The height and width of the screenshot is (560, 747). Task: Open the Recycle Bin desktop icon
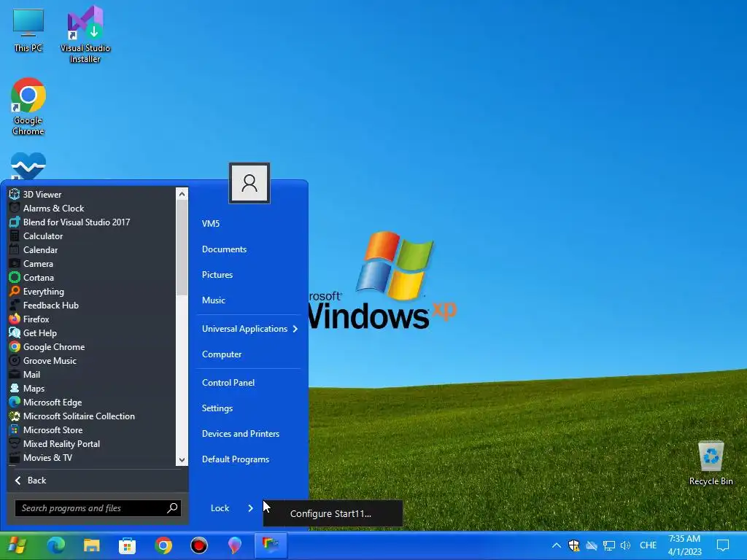tap(711, 463)
